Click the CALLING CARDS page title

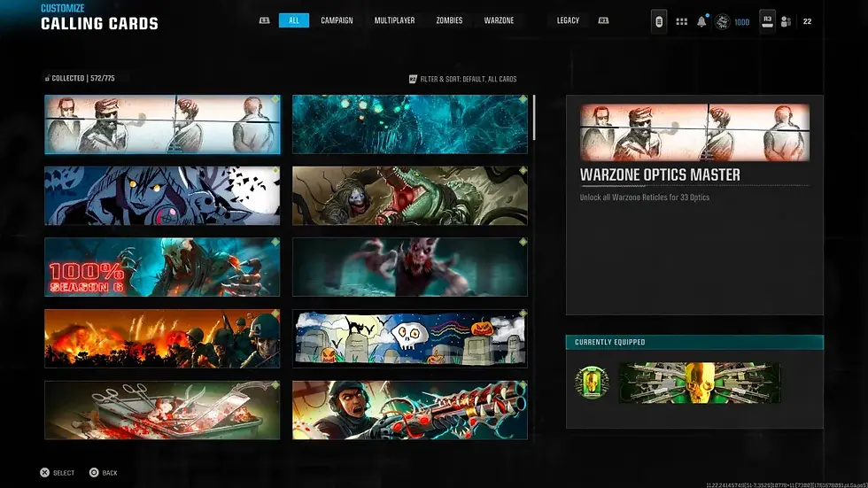[x=99, y=24]
